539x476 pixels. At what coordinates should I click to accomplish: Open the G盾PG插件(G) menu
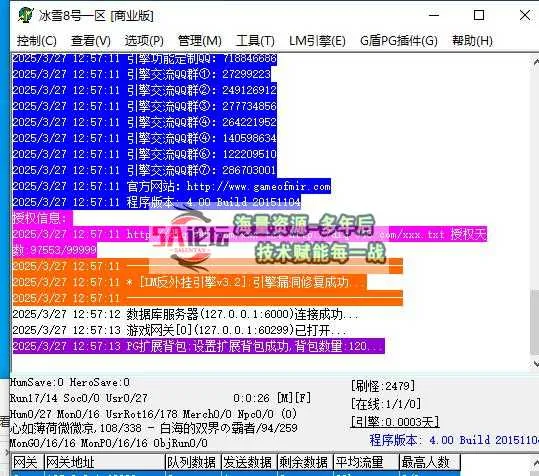[x=399, y=41]
